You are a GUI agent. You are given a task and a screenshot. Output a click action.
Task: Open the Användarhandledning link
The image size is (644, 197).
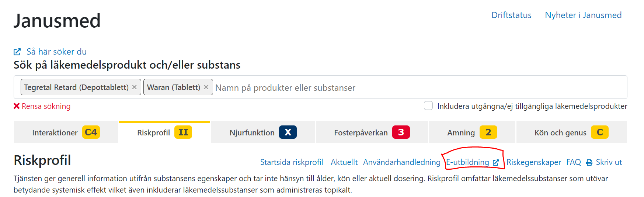click(x=401, y=162)
